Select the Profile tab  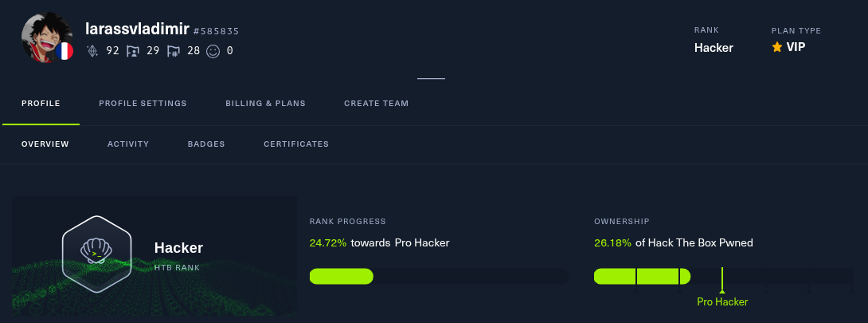coord(41,103)
